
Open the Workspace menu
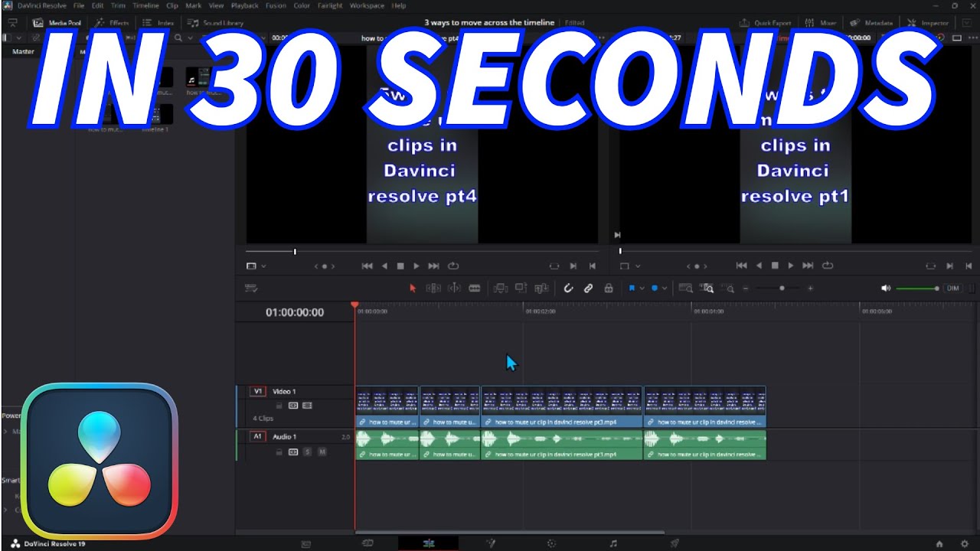(x=367, y=5)
